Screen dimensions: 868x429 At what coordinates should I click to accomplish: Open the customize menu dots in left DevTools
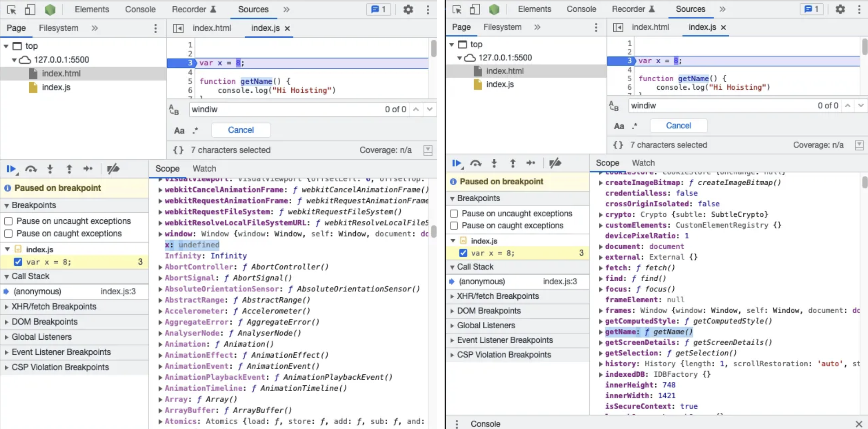[428, 10]
